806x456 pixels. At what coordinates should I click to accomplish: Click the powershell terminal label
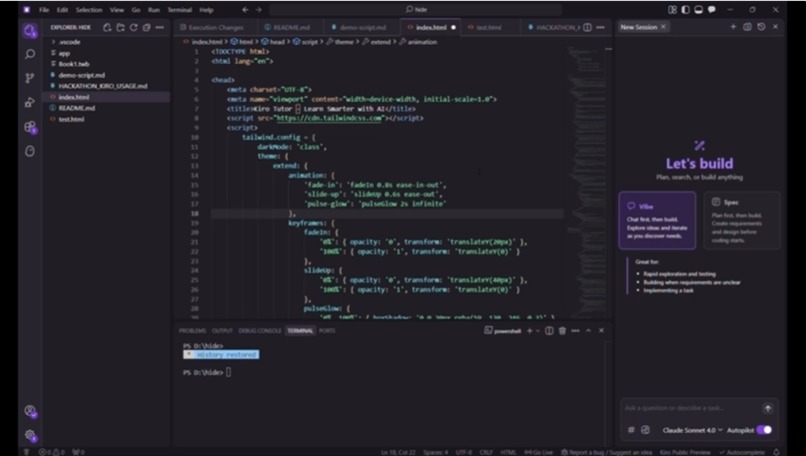pos(503,331)
